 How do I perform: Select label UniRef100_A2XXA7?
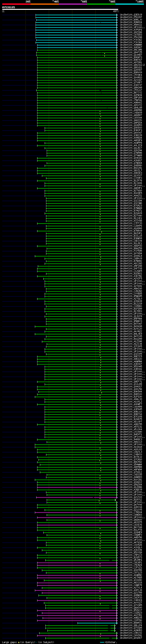(131, 80)
